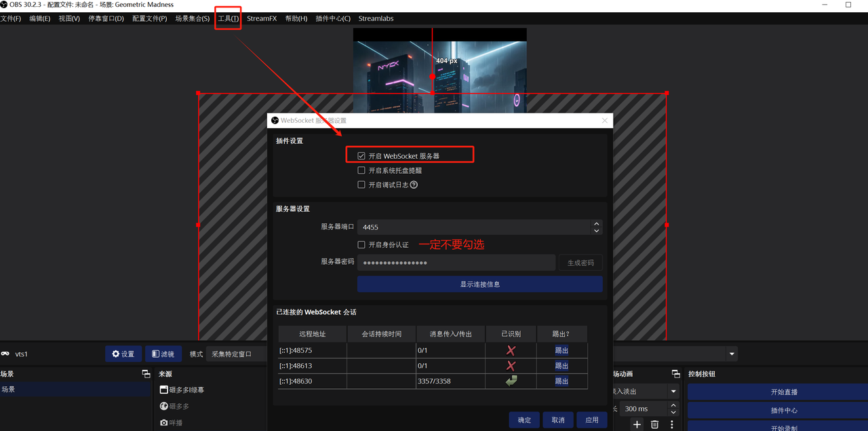Image resolution: width=868 pixels, height=431 pixels.
Task: Open the 滤镜 filters button
Action: (x=163, y=354)
